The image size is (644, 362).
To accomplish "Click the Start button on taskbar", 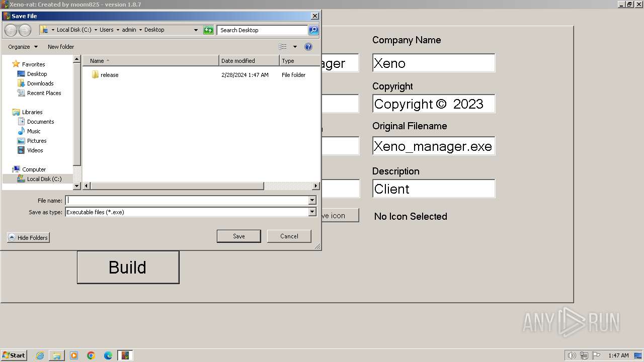I will pyautogui.click(x=14, y=355).
